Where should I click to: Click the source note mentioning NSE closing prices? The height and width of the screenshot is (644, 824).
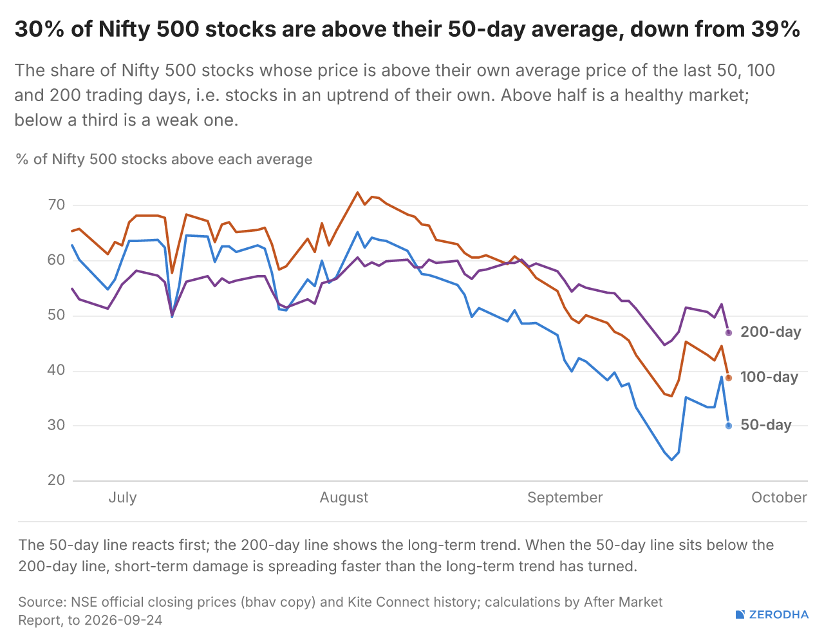(340, 611)
